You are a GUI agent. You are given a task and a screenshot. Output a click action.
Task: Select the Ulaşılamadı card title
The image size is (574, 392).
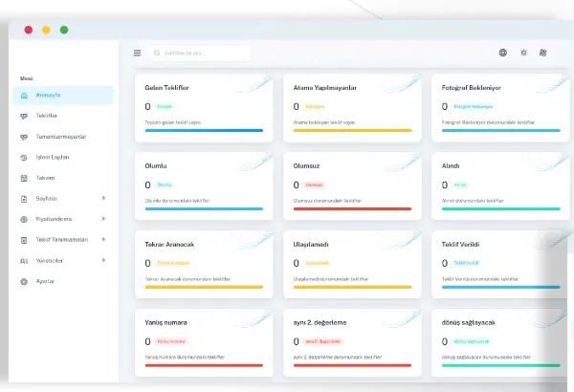coord(310,244)
